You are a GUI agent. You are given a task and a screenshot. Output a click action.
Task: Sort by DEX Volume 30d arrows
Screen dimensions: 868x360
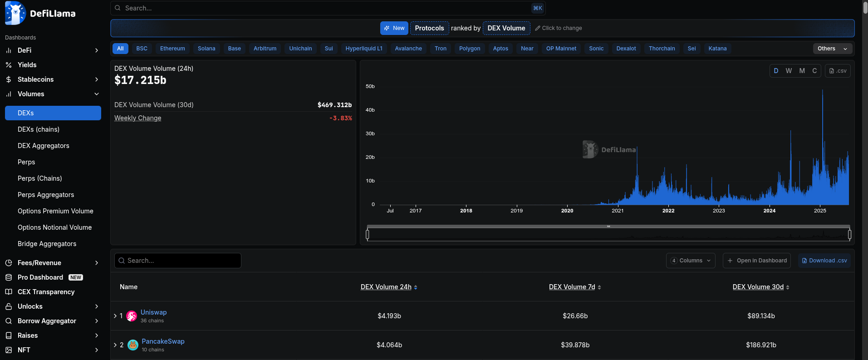click(788, 287)
